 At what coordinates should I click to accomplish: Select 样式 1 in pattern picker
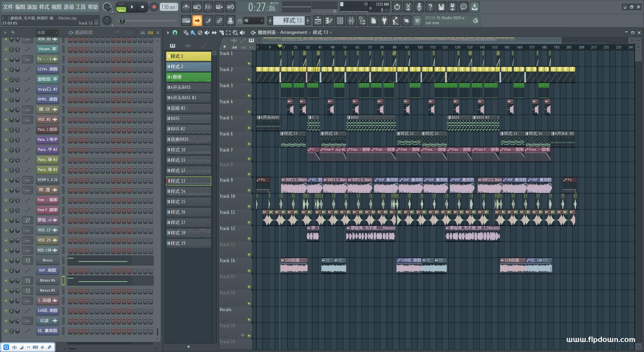click(x=189, y=56)
